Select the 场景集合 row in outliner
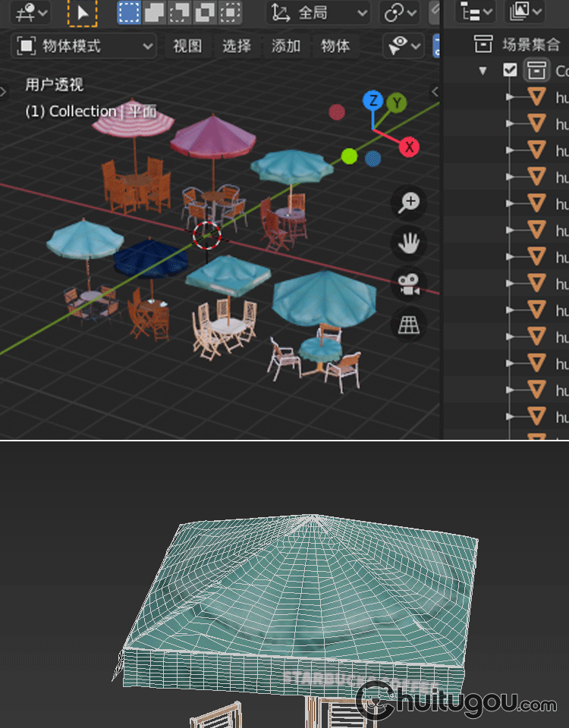The image size is (569, 728). (x=530, y=44)
